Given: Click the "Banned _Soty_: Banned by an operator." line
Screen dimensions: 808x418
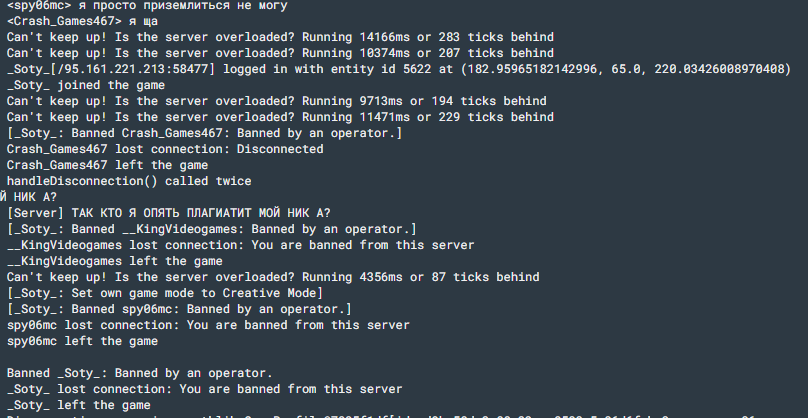Looking at the screenshot, I should [x=140, y=373].
